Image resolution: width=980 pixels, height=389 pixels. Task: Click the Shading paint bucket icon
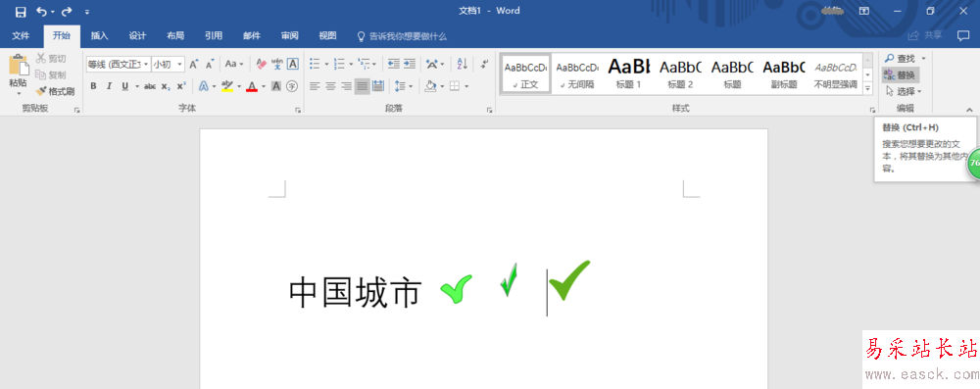pos(430,86)
